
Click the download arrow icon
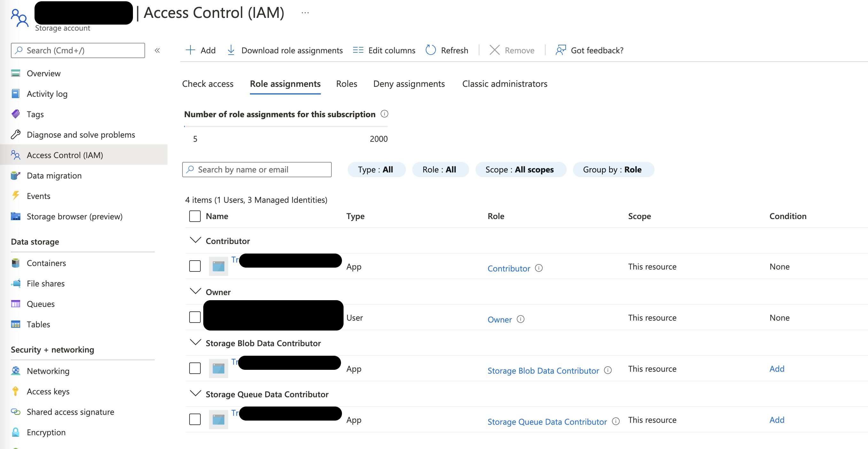click(x=231, y=50)
